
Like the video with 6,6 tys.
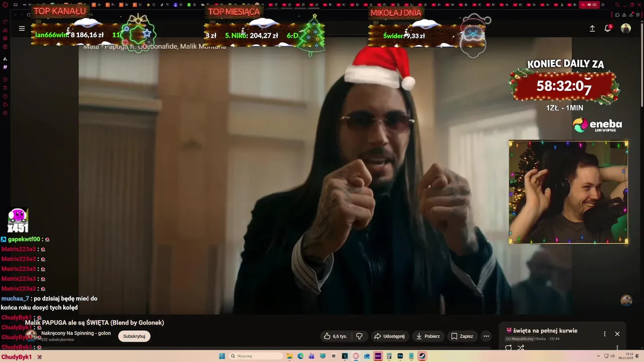336,336
